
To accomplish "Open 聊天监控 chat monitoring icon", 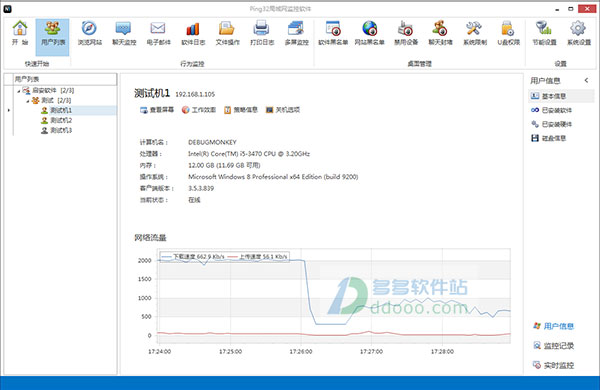I will click(124, 29).
